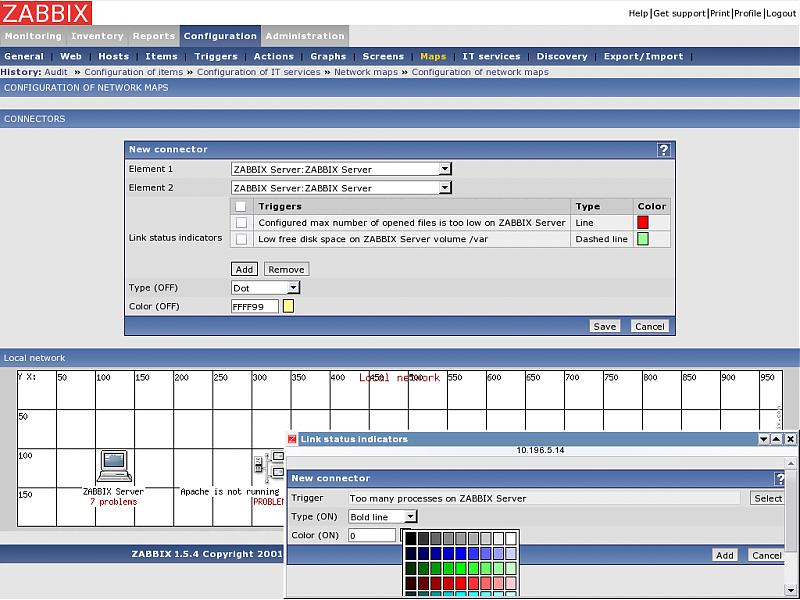The width and height of the screenshot is (800, 600).
Task: Check the 'Low free disk space' trigger checkbox
Action: [241, 239]
